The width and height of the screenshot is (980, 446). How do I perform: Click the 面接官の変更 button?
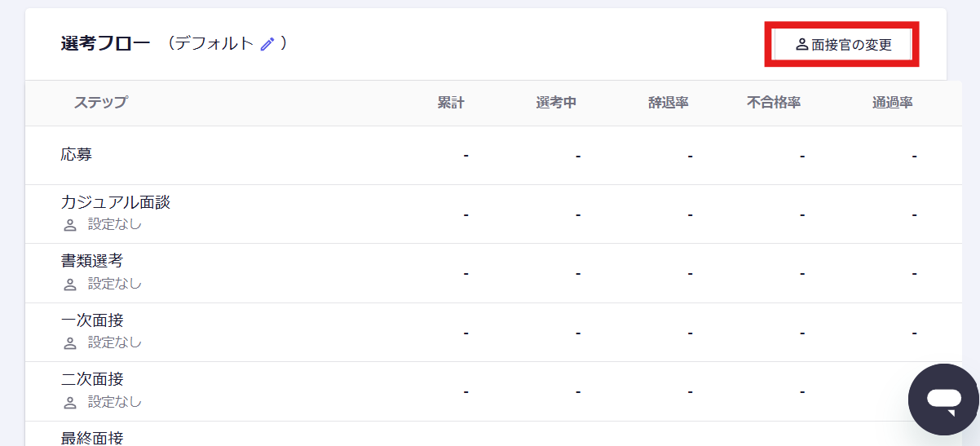(x=843, y=45)
